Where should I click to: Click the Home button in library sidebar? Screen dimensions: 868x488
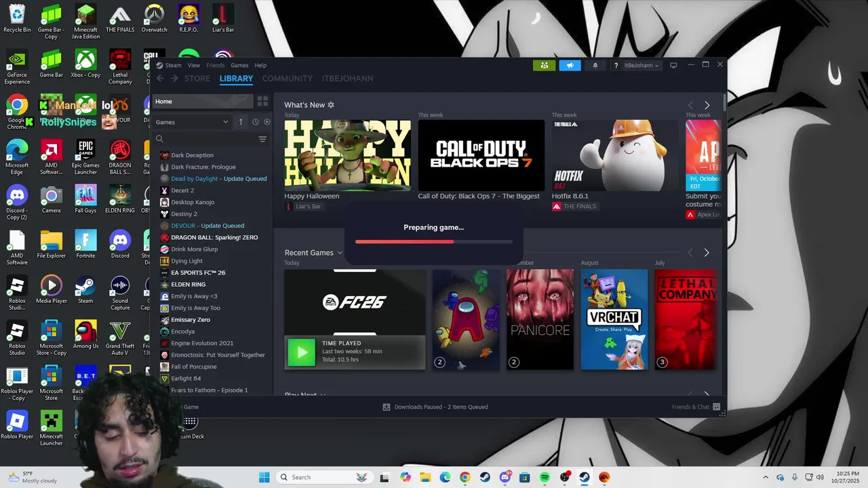coord(203,102)
